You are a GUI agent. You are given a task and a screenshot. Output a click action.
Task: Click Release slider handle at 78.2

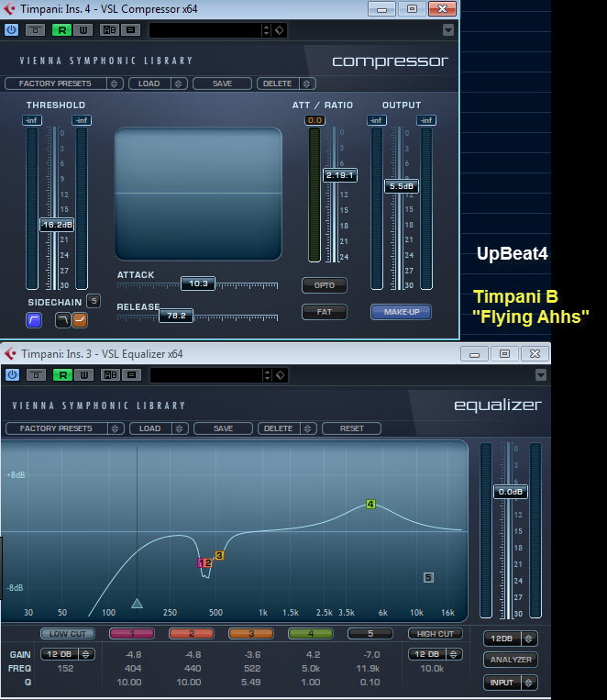click(x=176, y=316)
